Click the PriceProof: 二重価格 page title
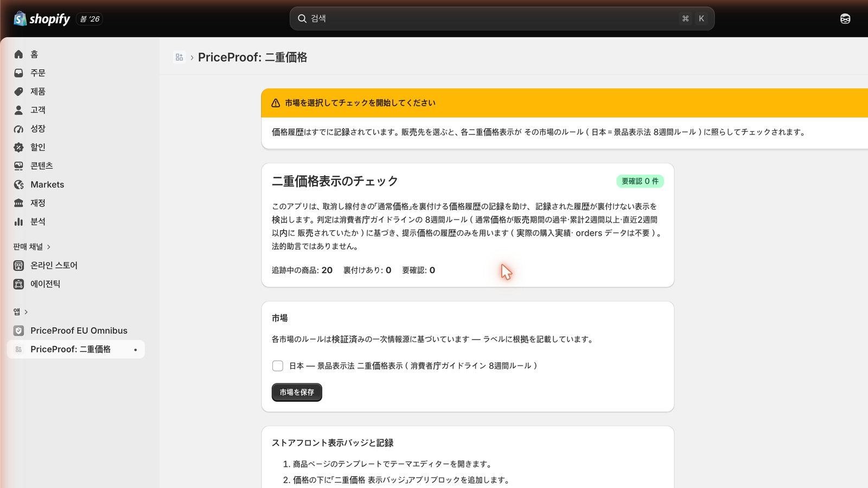868x488 pixels. click(x=253, y=57)
